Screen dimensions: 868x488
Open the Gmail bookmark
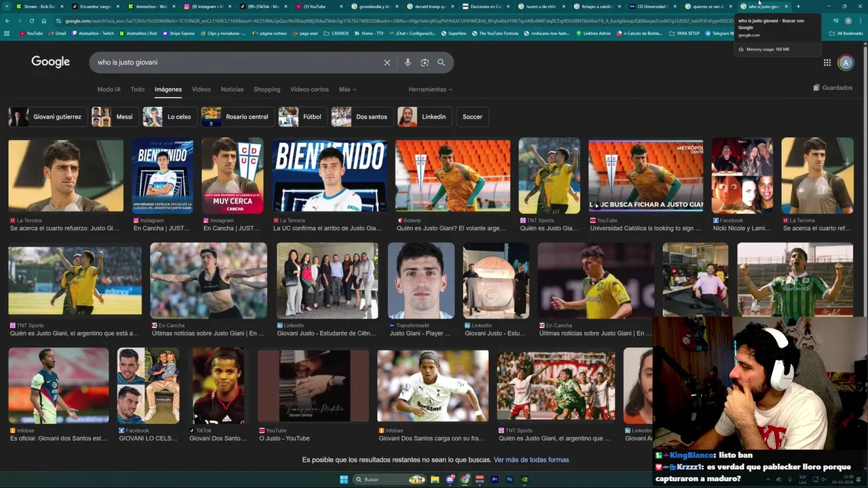(57, 33)
